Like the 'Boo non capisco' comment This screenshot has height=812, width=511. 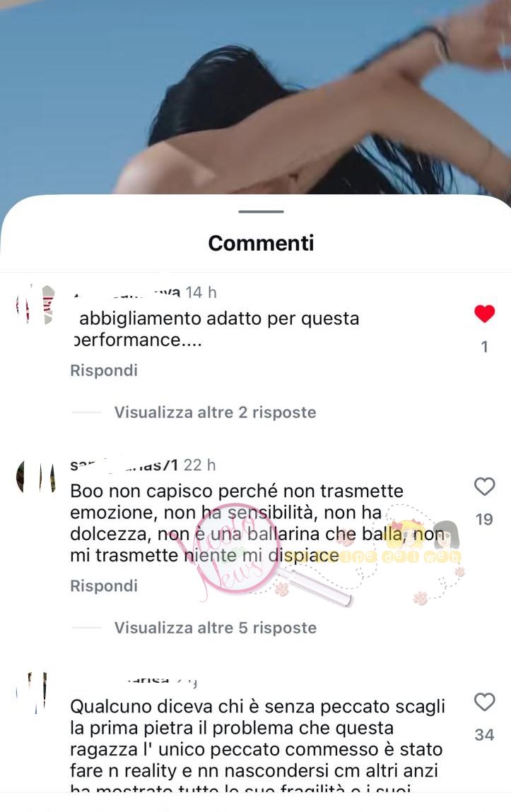(x=485, y=486)
